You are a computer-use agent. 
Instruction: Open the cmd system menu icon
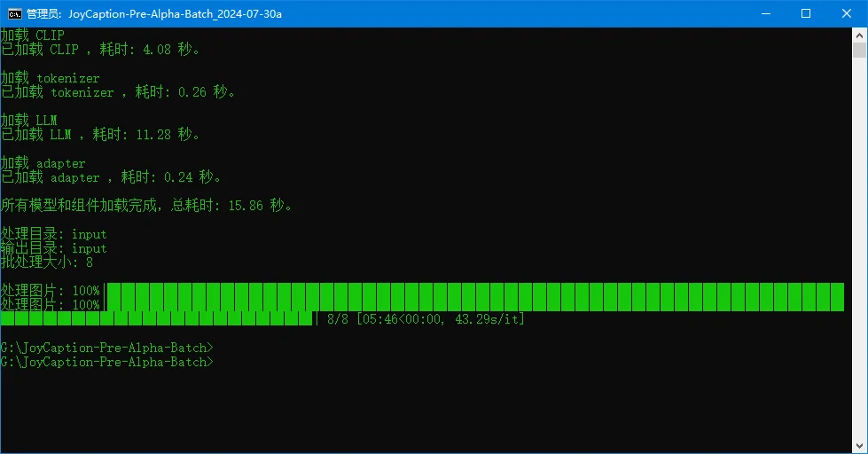[14, 14]
